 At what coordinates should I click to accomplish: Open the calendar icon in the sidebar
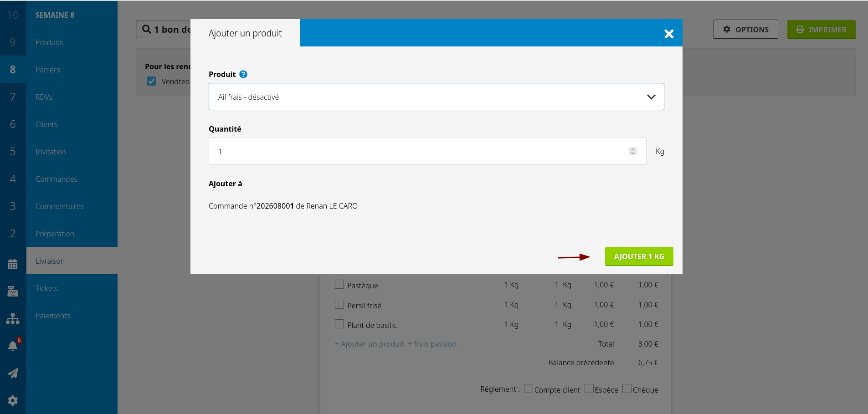[x=13, y=264]
